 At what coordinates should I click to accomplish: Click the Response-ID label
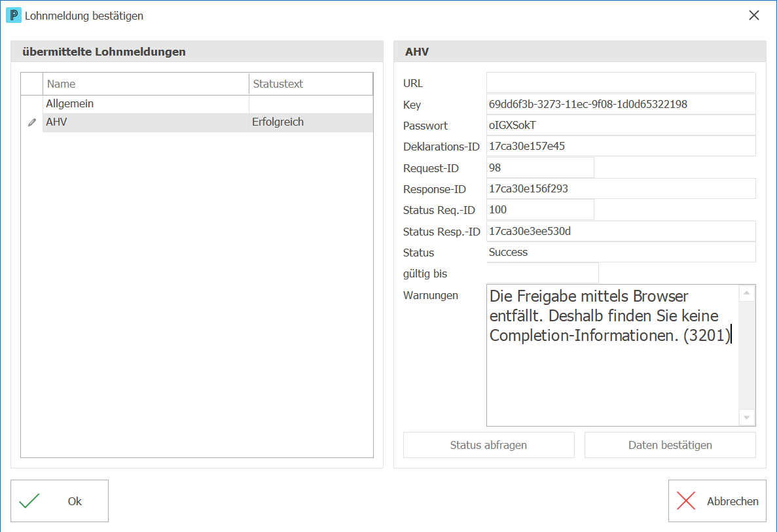tap(435, 189)
